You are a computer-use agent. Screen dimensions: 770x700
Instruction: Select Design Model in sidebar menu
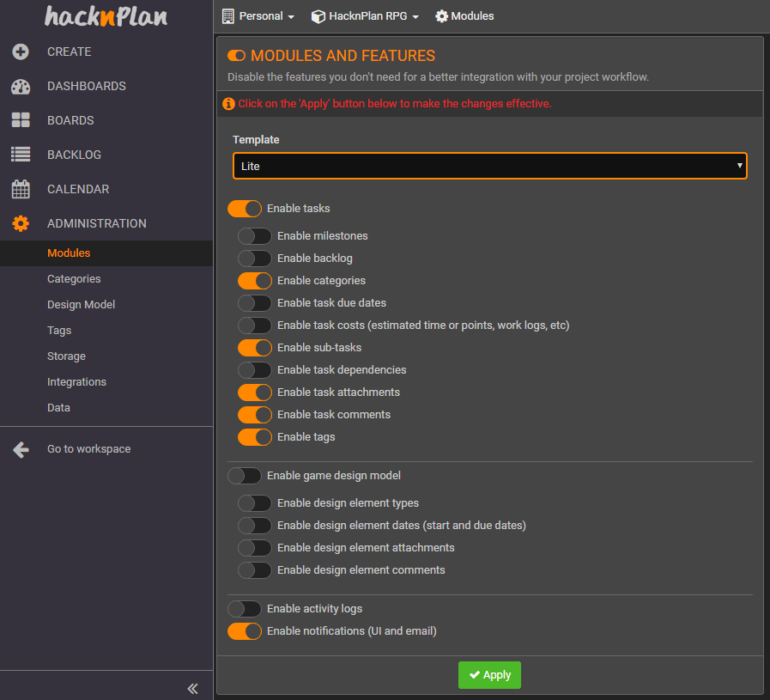[81, 305]
